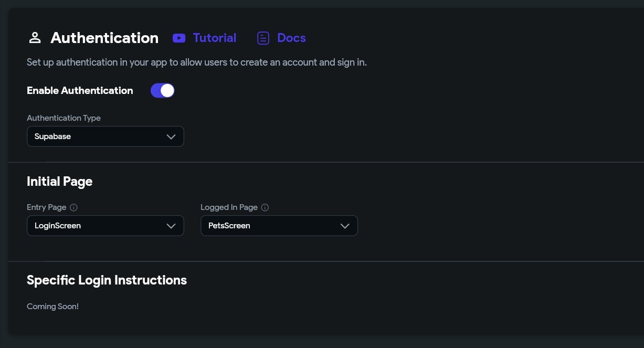The width and height of the screenshot is (644, 348).
Task: Go to the Docs link
Action: (x=291, y=38)
